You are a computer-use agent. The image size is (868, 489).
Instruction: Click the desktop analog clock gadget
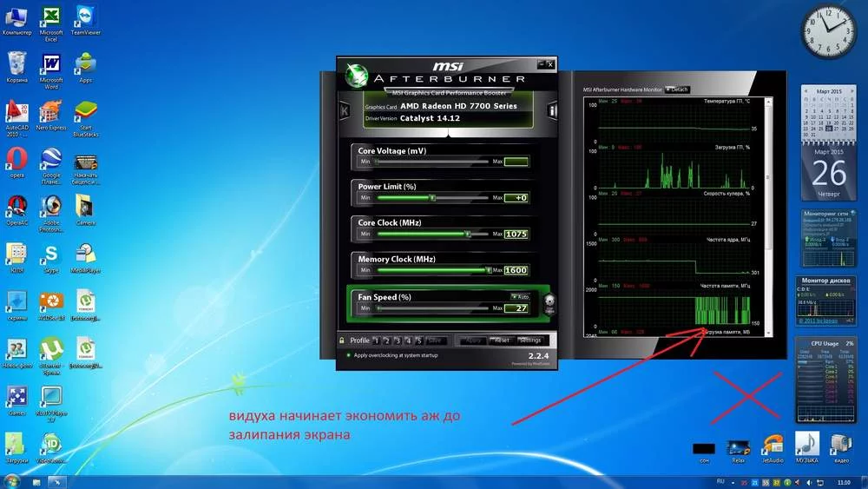[828, 31]
